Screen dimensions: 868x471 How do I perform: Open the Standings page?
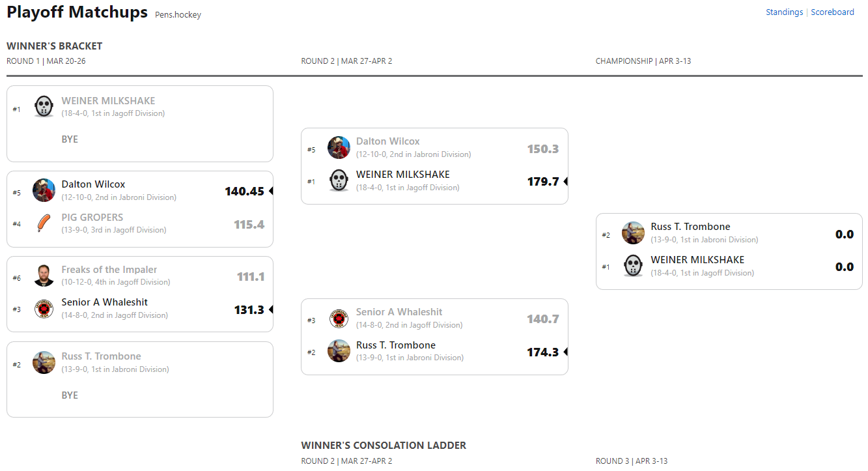pos(784,12)
